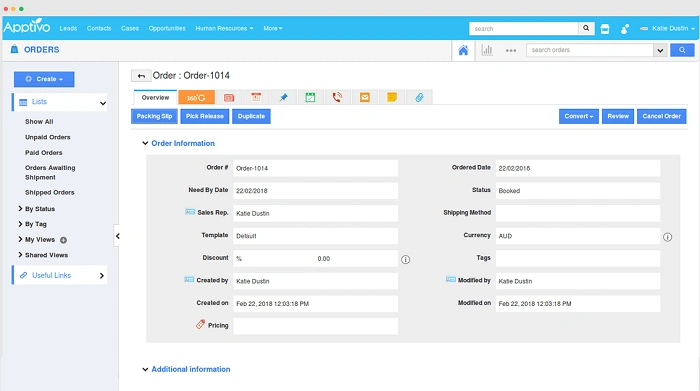Go back using the arrow beside Order-1014
The width and height of the screenshot is (700, 391).
pyautogui.click(x=141, y=76)
